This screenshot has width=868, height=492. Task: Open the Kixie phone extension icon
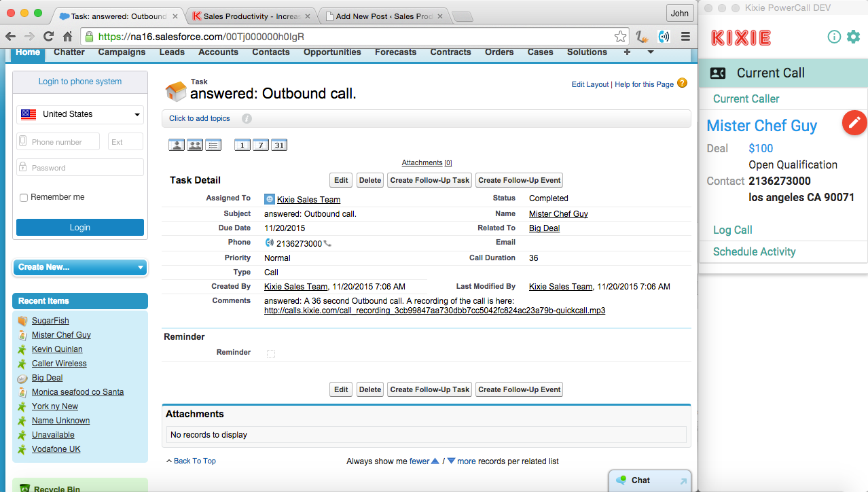pyautogui.click(x=664, y=37)
